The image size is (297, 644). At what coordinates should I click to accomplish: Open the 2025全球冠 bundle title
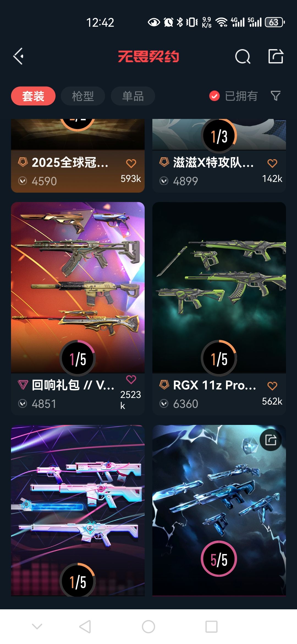pos(70,163)
